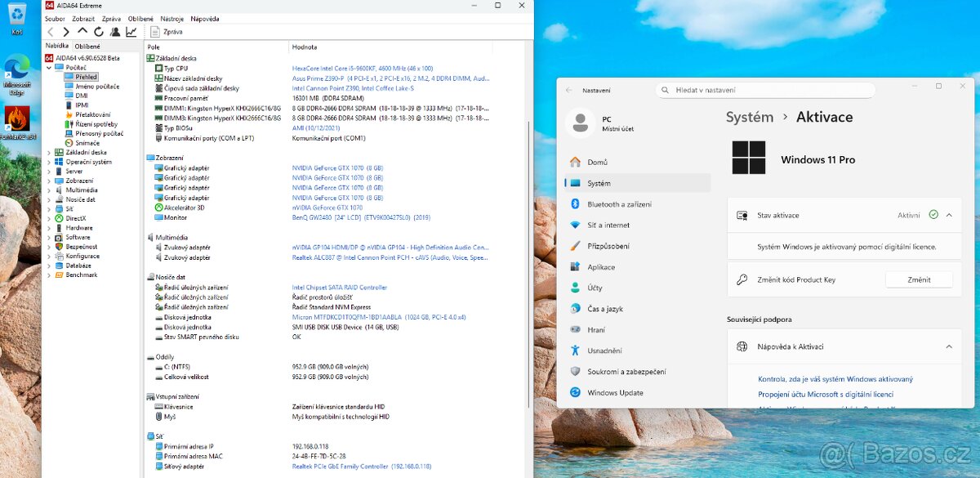Click the Refresh icon in AIDA64 toolbar

coord(98,32)
